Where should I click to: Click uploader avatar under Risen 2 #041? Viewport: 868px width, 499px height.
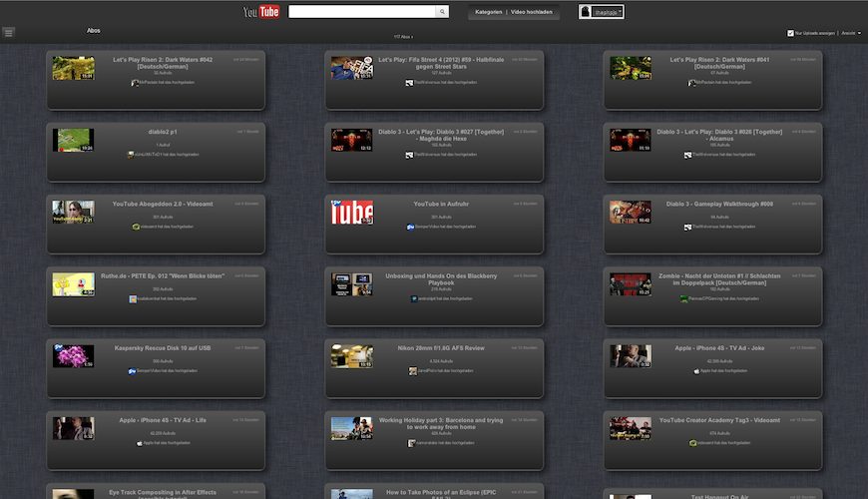click(x=691, y=83)
